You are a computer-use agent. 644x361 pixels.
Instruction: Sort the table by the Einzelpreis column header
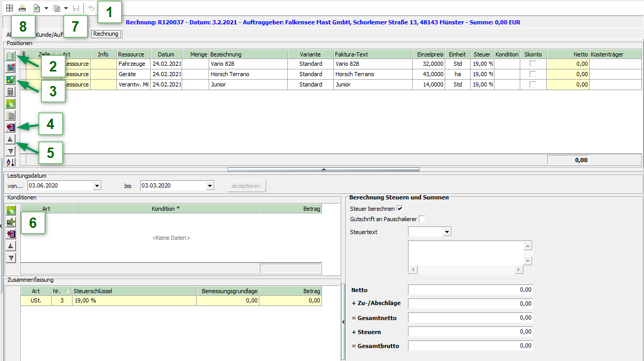coord(429,54)
